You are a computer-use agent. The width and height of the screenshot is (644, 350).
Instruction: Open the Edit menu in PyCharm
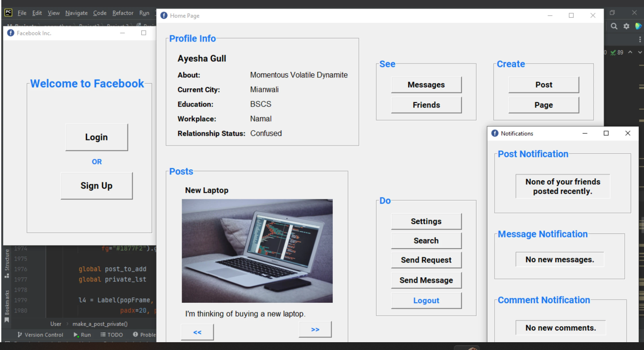click(x=37, y=13)
